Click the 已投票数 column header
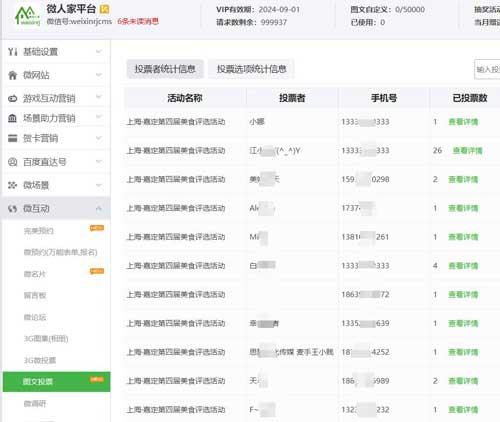 click(470, 98)
